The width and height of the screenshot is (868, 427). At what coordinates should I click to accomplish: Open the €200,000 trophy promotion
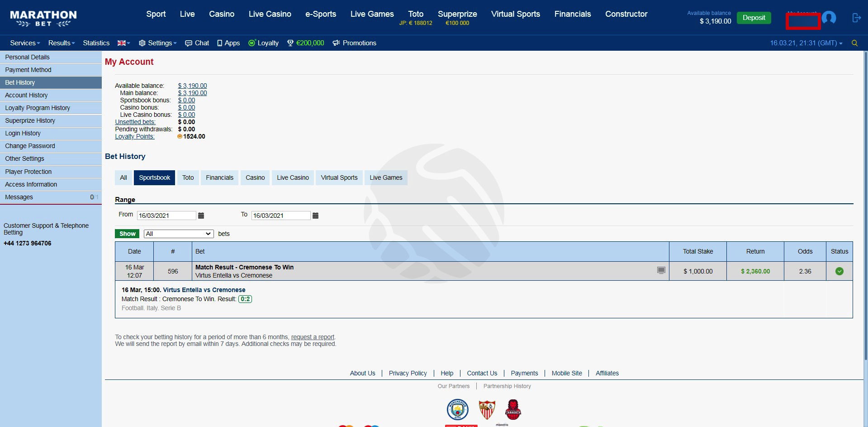pyautogui.click(x=306, y=43)
